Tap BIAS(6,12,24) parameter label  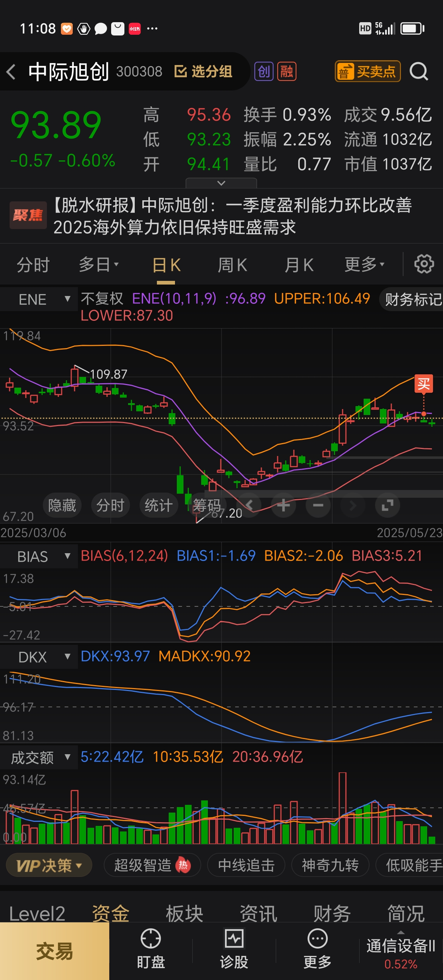click(x=124, y=556)
